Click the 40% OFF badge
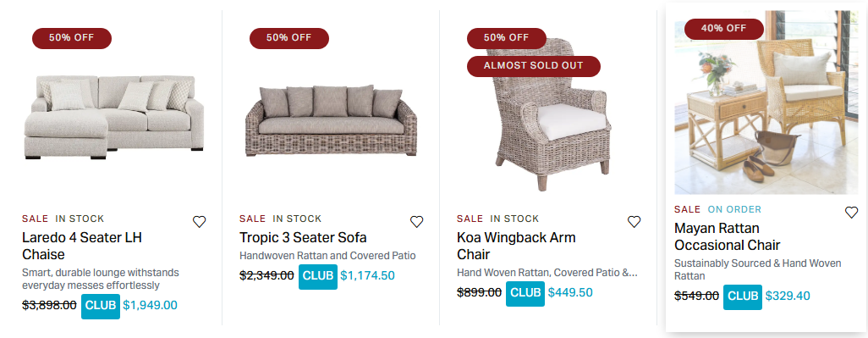 point(724,29)
